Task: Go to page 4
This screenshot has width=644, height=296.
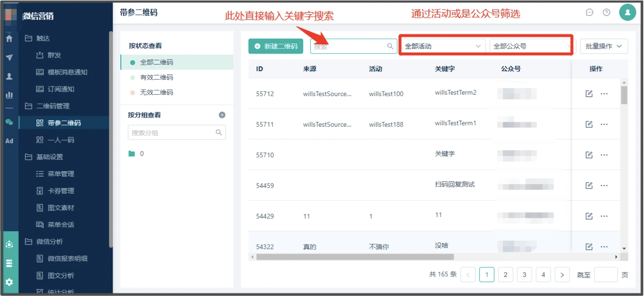Action: [x=543, y=275]
